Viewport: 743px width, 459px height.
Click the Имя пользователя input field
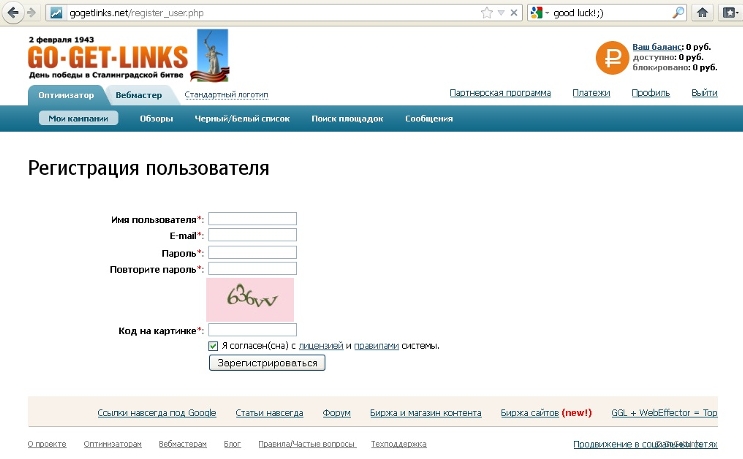coord(252,218)
